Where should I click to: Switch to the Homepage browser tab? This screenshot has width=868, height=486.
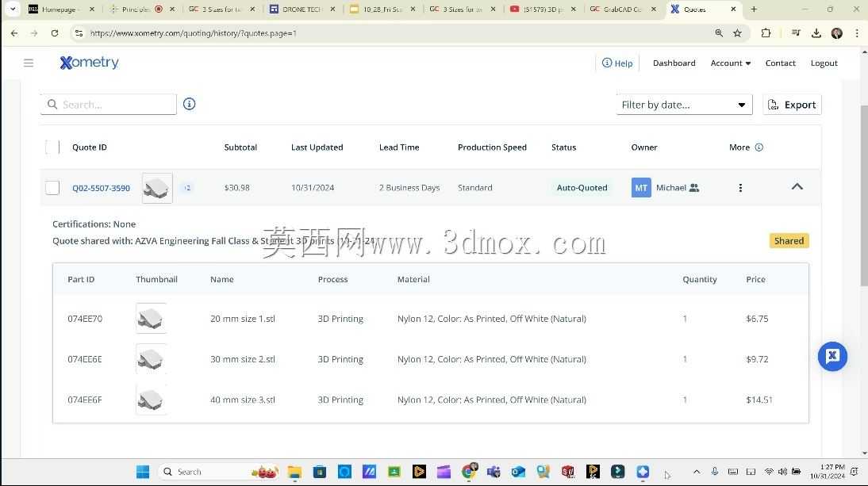pos(61,10)
